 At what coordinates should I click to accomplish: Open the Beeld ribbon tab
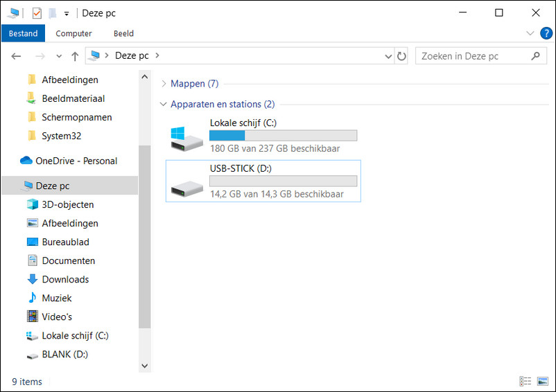click(123, 33)
